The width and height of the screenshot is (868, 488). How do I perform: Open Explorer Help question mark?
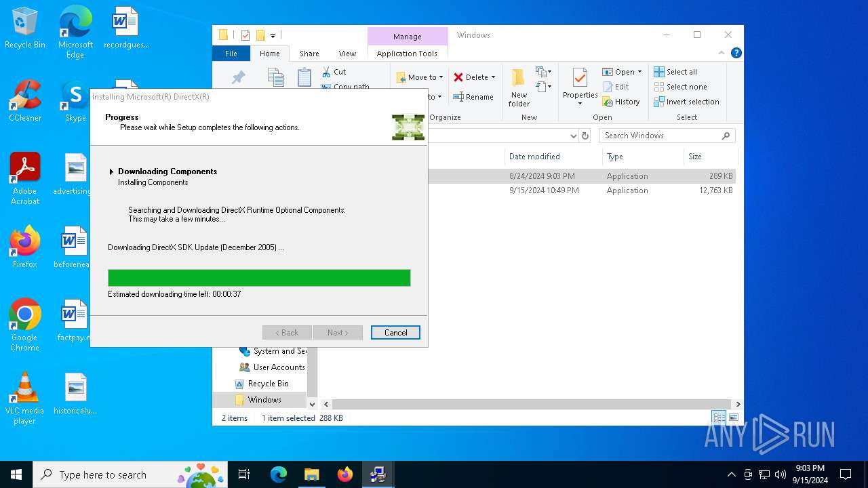click(x=736, y=53)
